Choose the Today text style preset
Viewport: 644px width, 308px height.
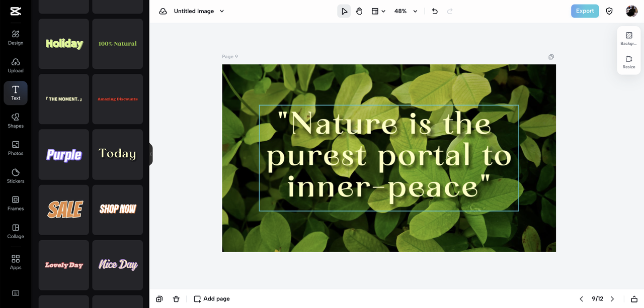pyautogui.click(x=118, y=154)
